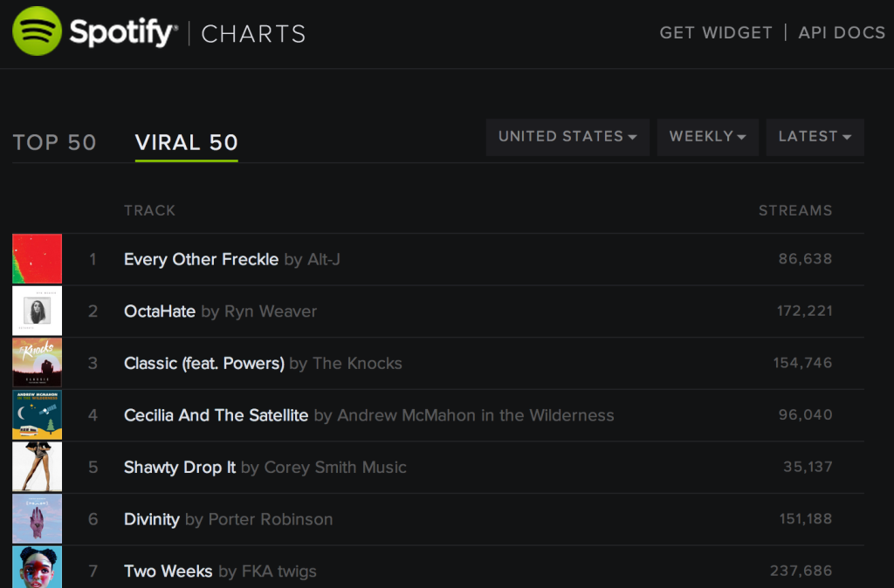Open the Two Weeks album artwork
The height and width of the screenshot is (588, 894).
pos(37,569)
